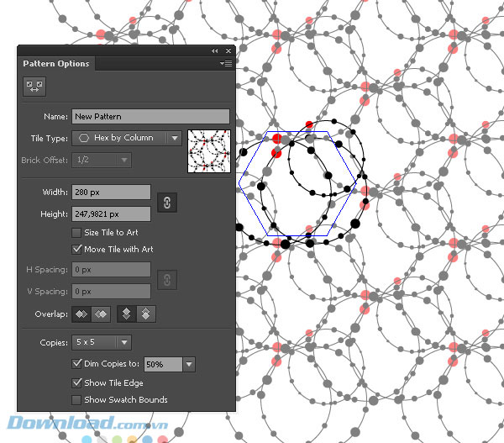Image resolution: width=504 pixels, height=443 pixels.
Task: Uncheck Show Tile Edge
Action: point(76,382)
